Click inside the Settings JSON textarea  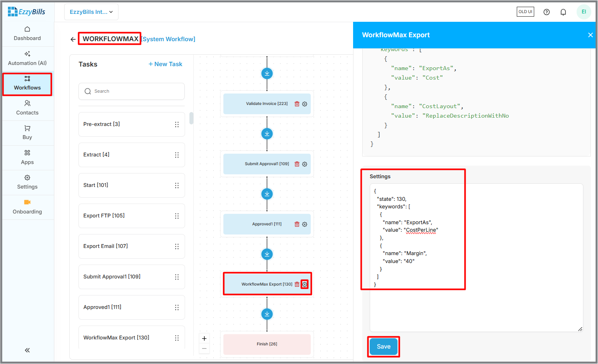476,257
